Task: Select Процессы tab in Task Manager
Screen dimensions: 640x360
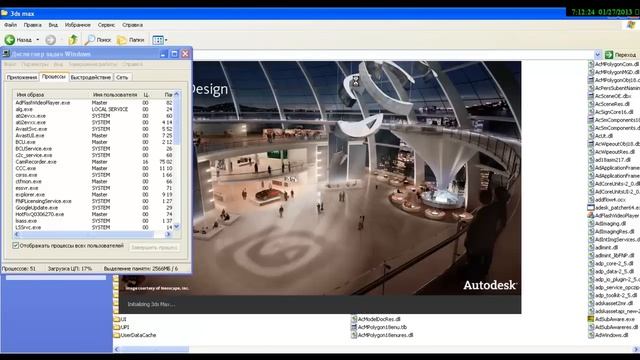Action: click(53, 76)
